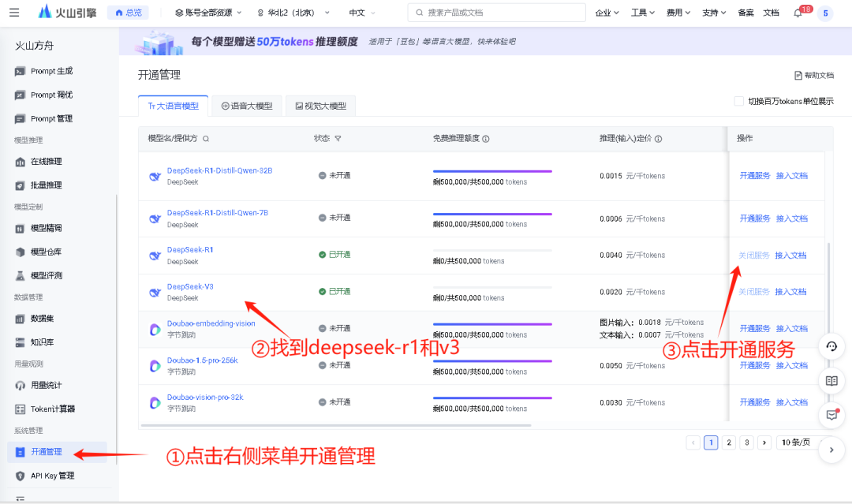This screenshot has width=852, height=504.
Task: Click 关闭服务 for DeepSeek-R1
Action: (753, 256)
